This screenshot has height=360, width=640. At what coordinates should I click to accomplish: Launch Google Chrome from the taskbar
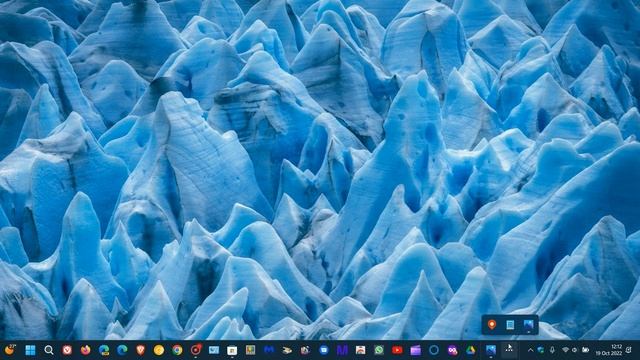pos(177,350)
